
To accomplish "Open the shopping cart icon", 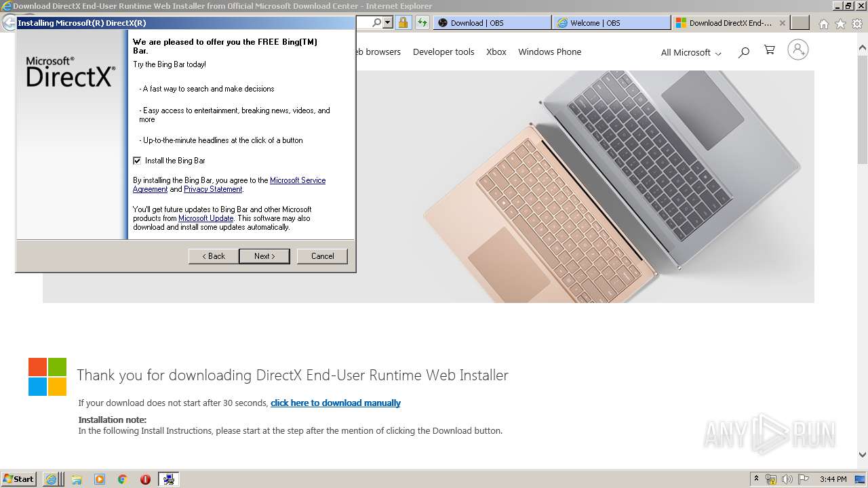I will coord(769,50).
